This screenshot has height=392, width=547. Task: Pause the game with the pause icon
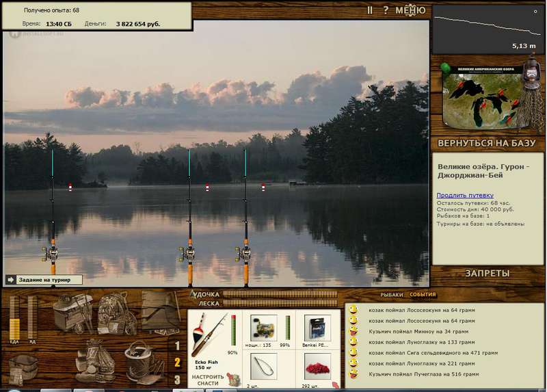click(x=370, y=10)
